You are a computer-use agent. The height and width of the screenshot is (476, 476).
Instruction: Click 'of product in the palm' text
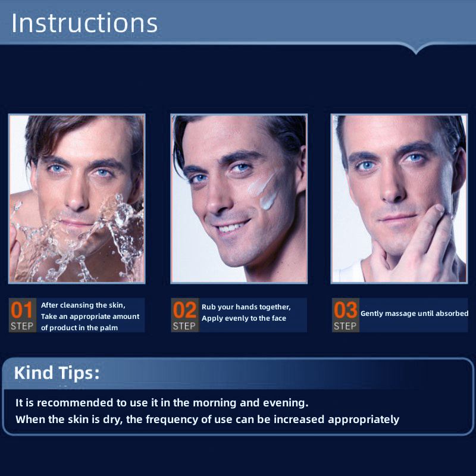coord(79,328)
